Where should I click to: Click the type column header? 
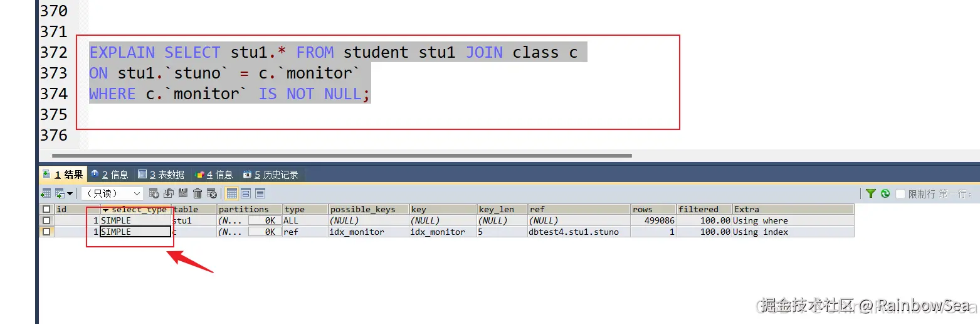tap(305, 209)
